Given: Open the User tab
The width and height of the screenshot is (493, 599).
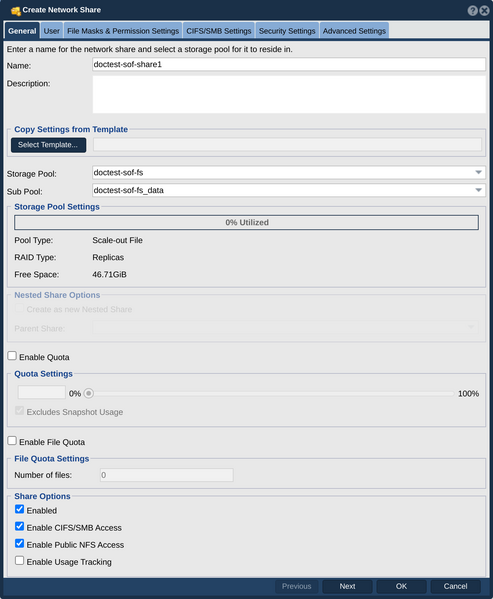Looking at the screenshot, I should point(52,31).
